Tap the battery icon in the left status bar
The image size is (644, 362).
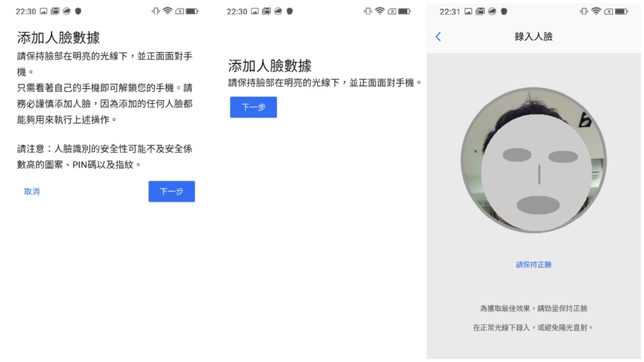pyautogui.click(x=192, y=11)
